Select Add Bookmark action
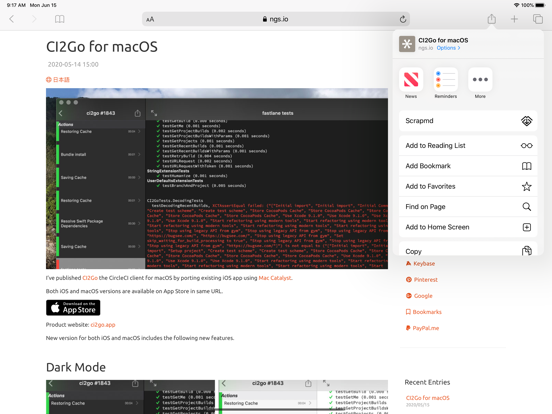552x414 pixels. coord(468,166)
